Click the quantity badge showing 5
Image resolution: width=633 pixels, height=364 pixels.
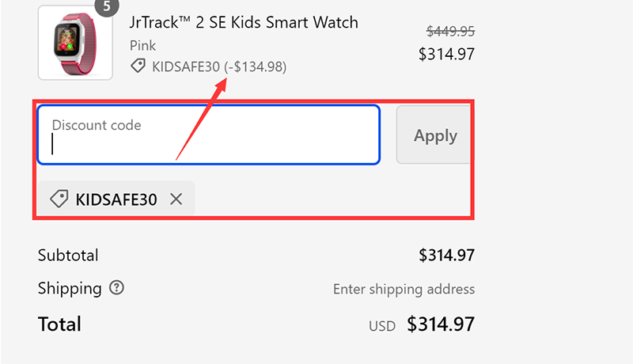tap(106, 5)
